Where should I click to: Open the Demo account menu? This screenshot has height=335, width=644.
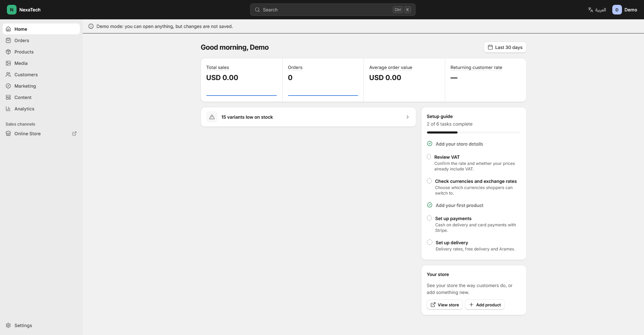coord(625,10)
